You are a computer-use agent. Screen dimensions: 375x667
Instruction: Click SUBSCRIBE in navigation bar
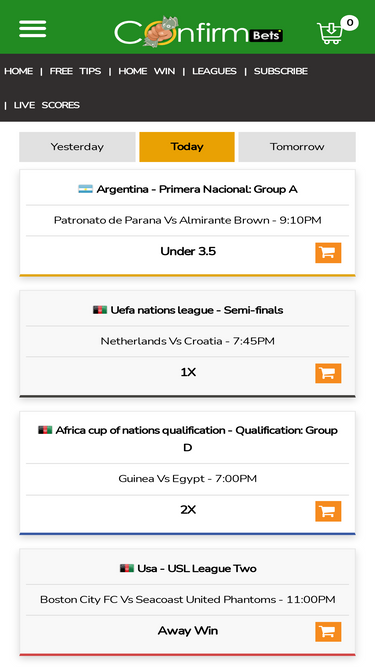281,71
